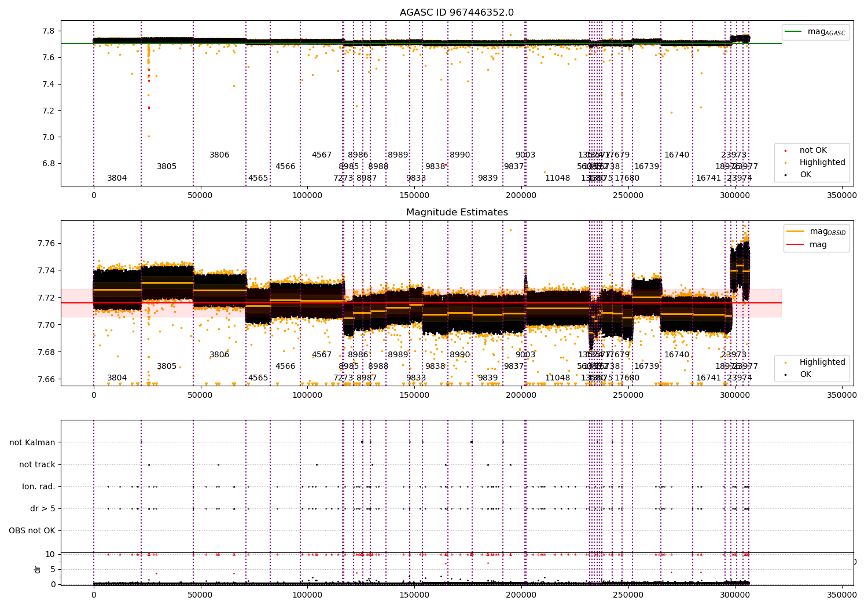Viewport: 868px width, 608px height.
Task: Click obsid label 16741 in top panel
Action: 709,178
